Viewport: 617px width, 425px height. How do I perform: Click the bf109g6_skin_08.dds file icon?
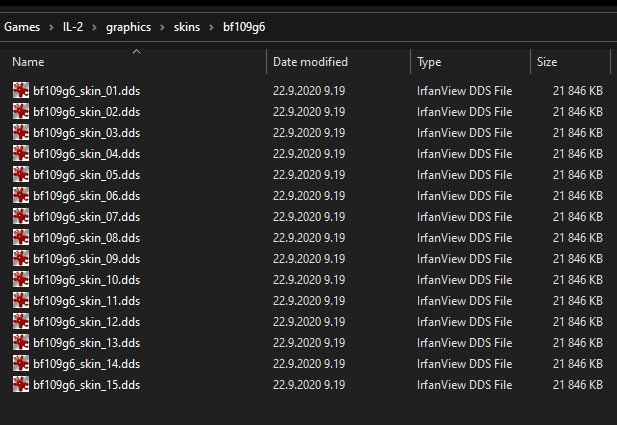tap(21, 238)
